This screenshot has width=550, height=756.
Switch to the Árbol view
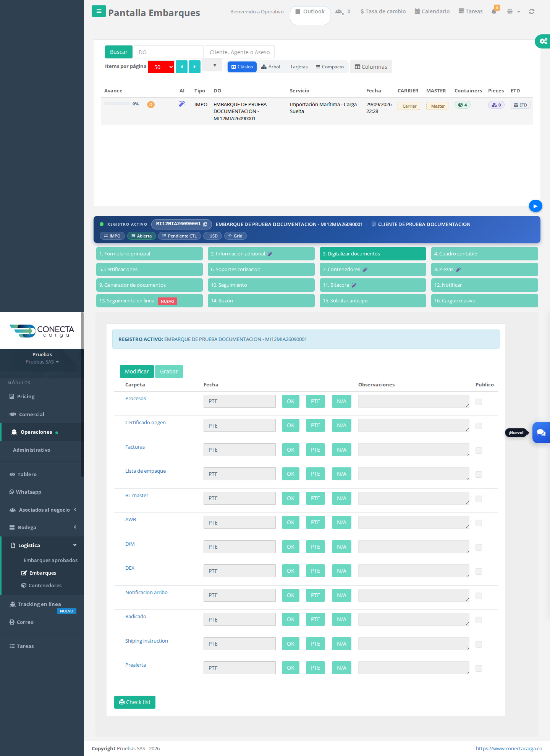[271, 67]
